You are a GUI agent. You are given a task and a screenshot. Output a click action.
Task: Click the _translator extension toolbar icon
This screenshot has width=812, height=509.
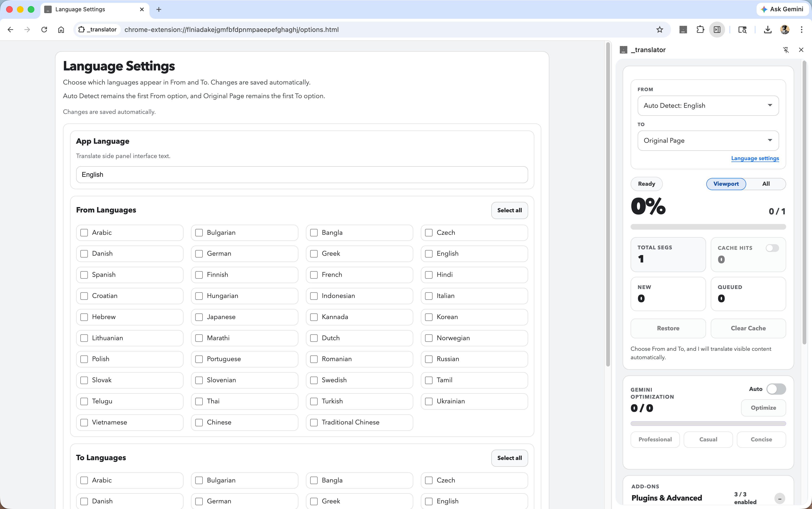(683, 30)
